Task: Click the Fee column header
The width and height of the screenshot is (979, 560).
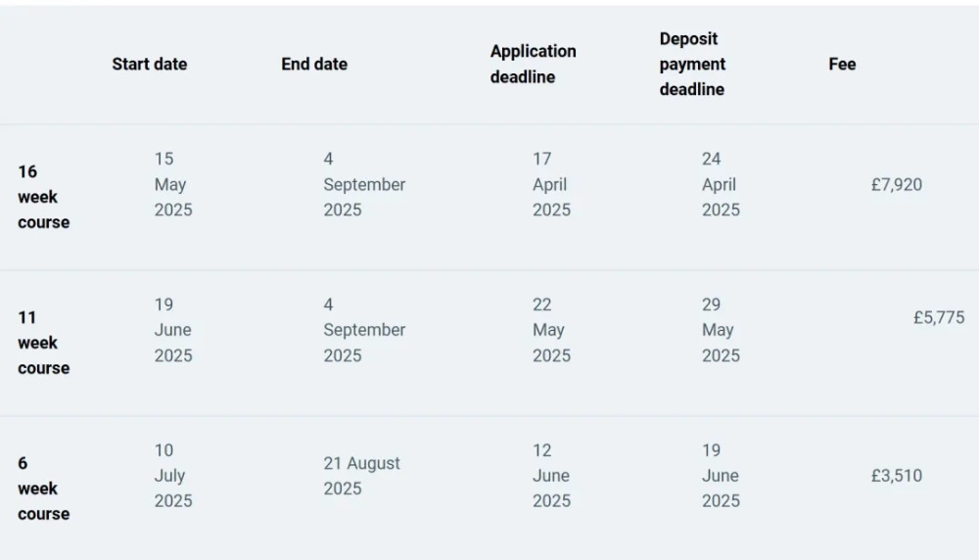Action: 842,65
